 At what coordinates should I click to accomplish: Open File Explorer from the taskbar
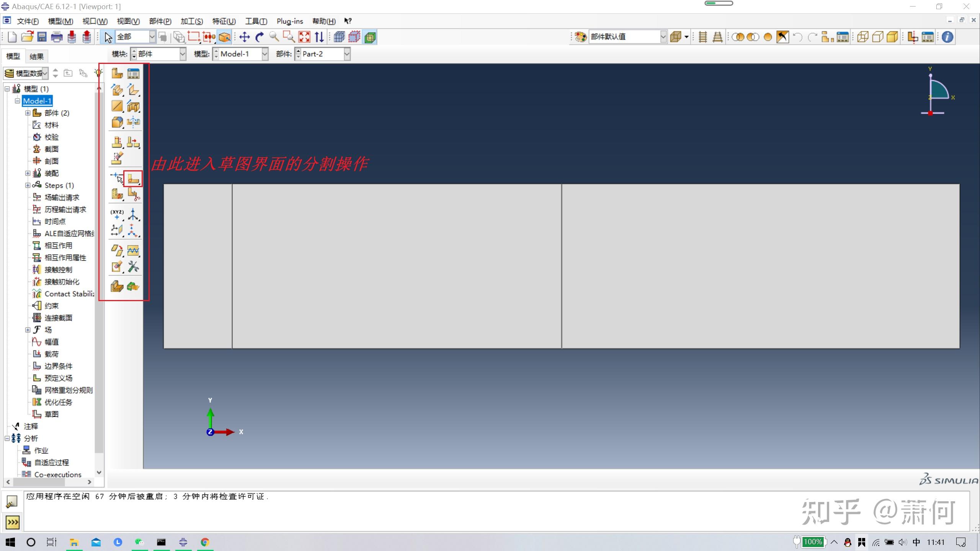tap(74, 542)
